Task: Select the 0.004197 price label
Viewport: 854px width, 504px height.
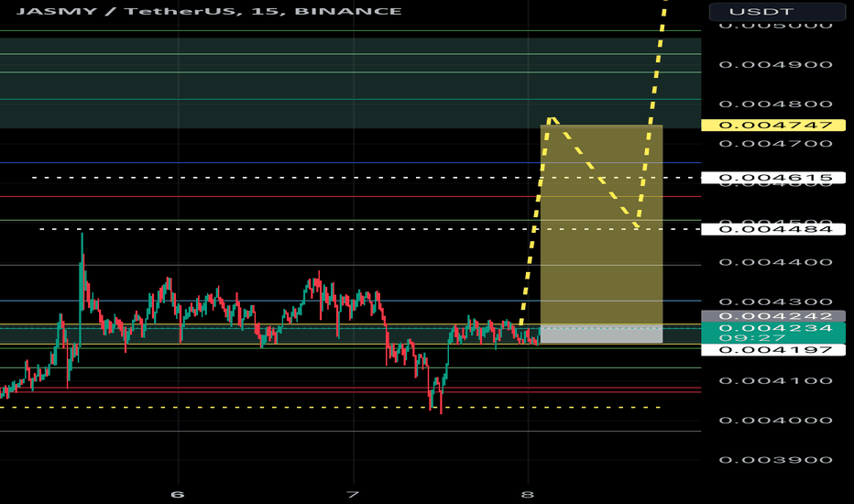Action: tap(773, 350)
